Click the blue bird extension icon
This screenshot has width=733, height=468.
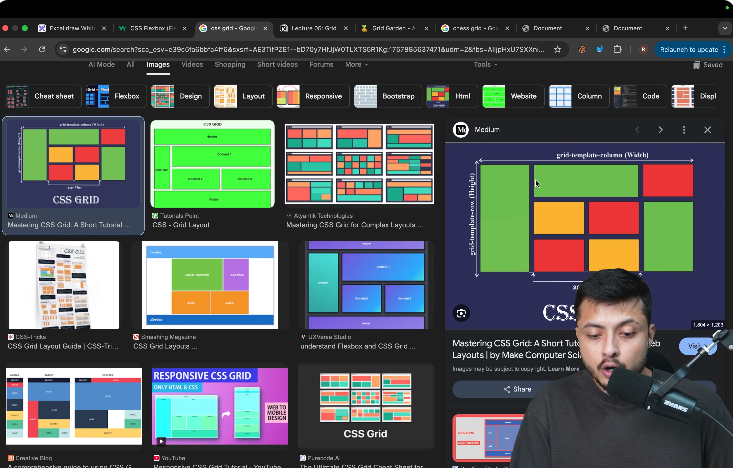600,49
